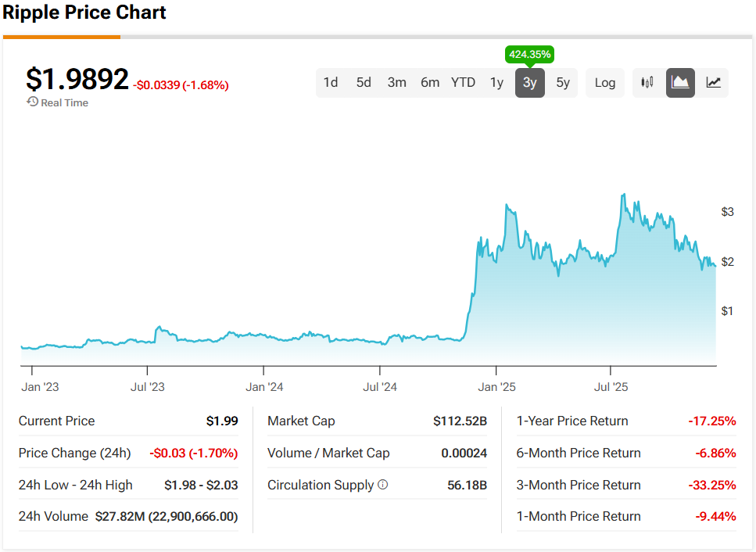Select the area chart icon
The width and height of the screenshot is (756, 552).
pyautogui.click(x=680, y=83)
